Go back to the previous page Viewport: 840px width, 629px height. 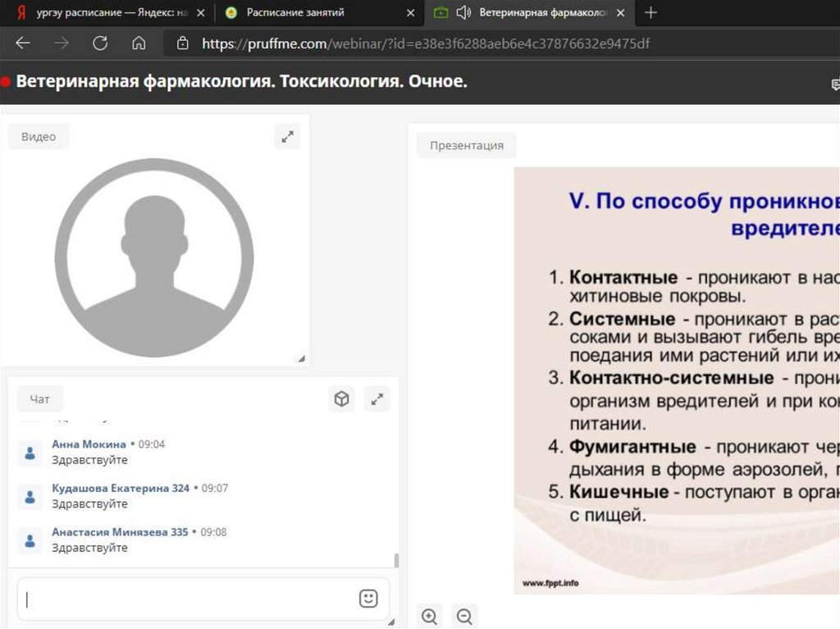(x=23, y=43)
